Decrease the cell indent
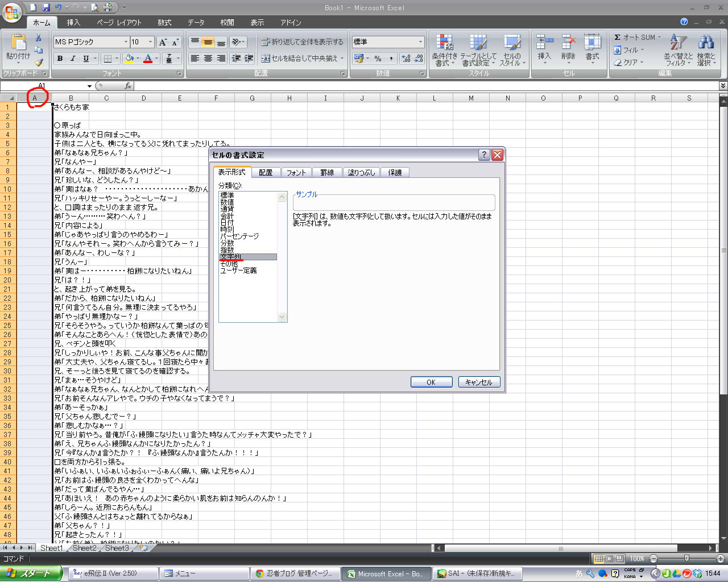This screenshot has height=582, width=728. pos(236,59)
